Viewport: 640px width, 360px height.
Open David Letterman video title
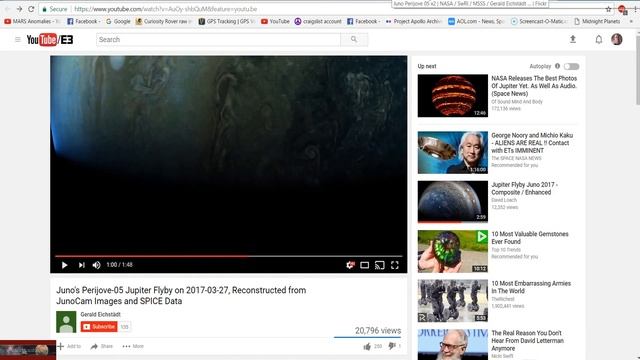click(527, 340)
